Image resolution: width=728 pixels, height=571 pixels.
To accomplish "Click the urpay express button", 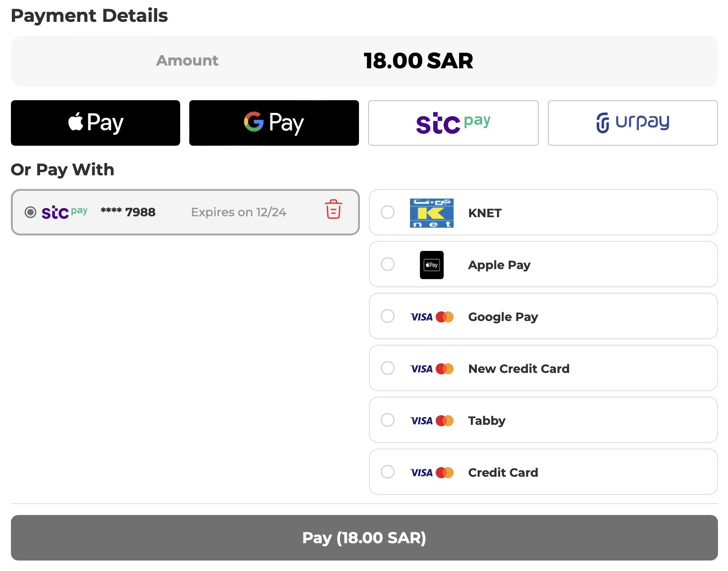I will [632, 123].
